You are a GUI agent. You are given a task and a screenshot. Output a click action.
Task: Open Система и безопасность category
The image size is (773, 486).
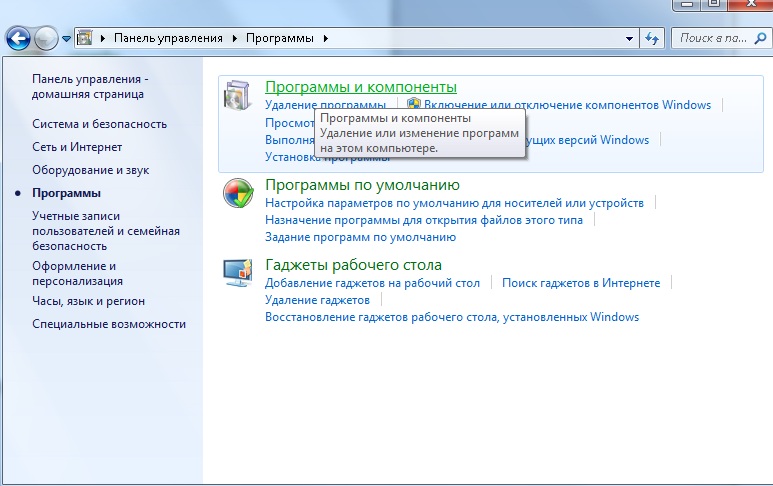pyautogui.click(x=100, y=124)
